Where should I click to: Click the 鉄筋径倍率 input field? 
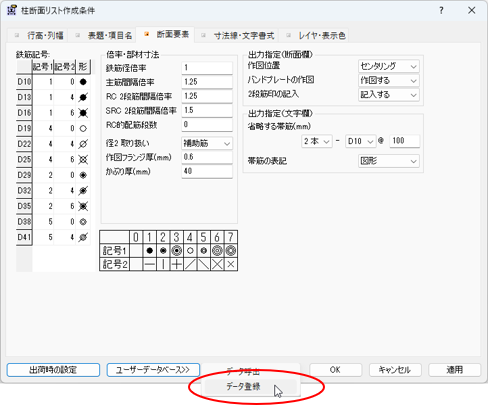click(x=207, y=68)
